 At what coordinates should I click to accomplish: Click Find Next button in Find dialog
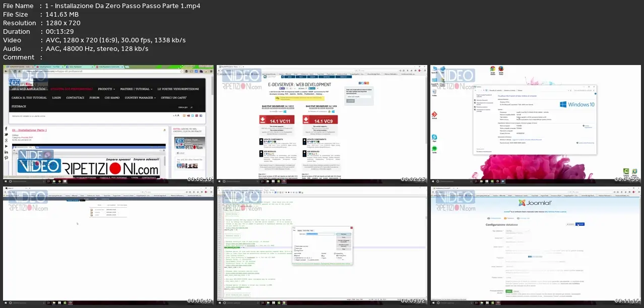pyautogui.click(x=344, y=234)
